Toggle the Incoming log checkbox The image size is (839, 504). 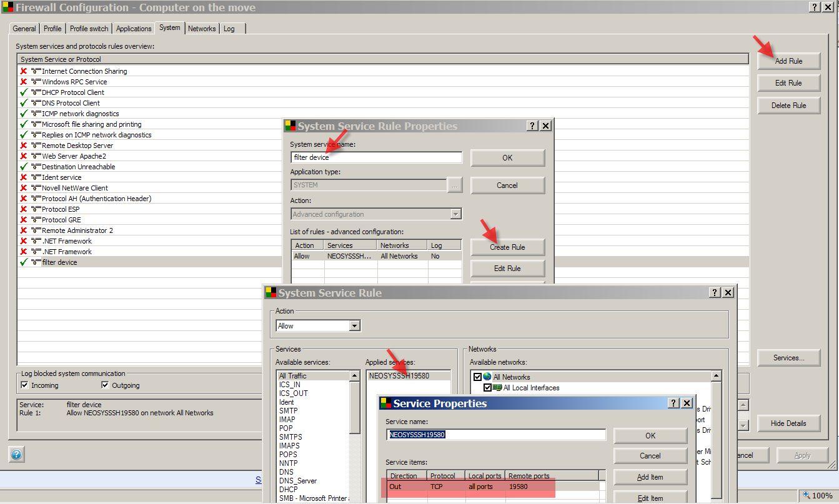click(x=25, y=385)
